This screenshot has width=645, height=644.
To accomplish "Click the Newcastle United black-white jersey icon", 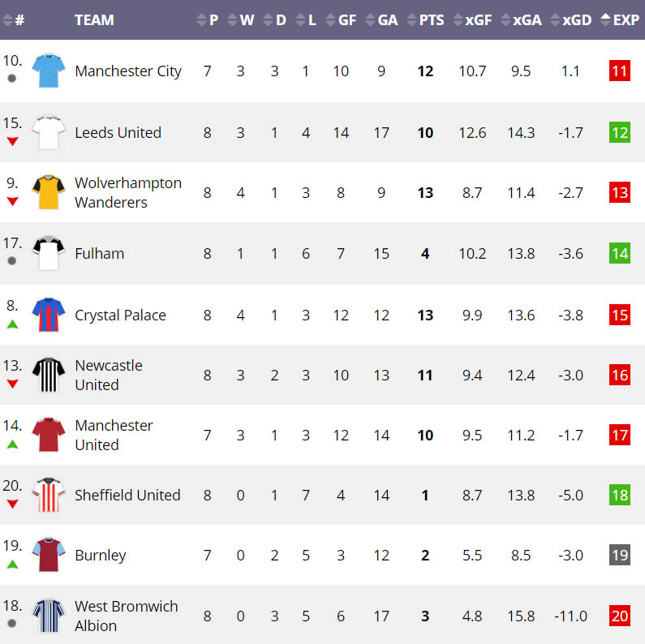I will point(48,375).
